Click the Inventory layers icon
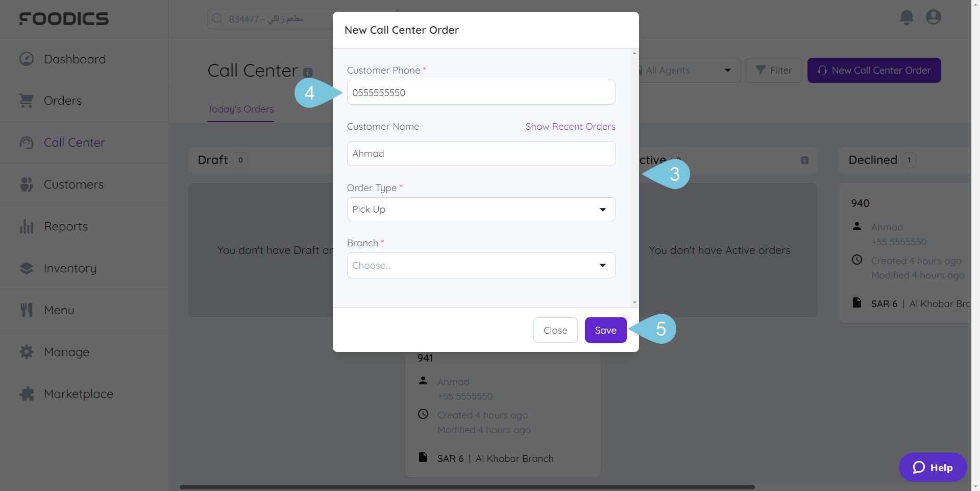The image size is (980, 491). pyautogui.click(x=27, y=268)
